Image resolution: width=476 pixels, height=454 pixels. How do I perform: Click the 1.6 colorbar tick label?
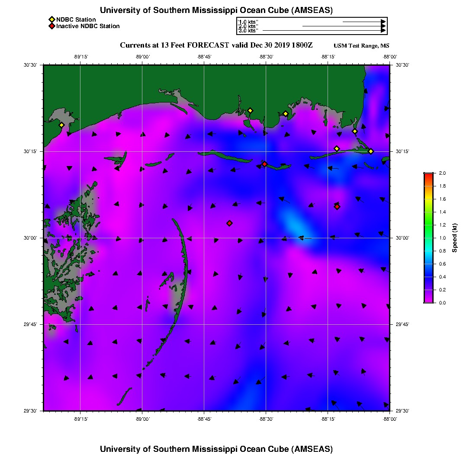[x=442, y=199]
